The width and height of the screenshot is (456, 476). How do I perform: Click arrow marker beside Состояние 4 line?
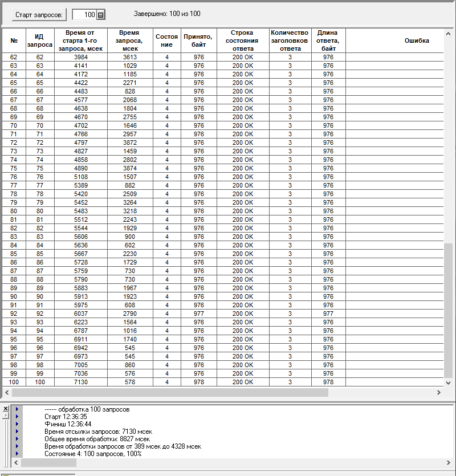click(x=17, y=454)
